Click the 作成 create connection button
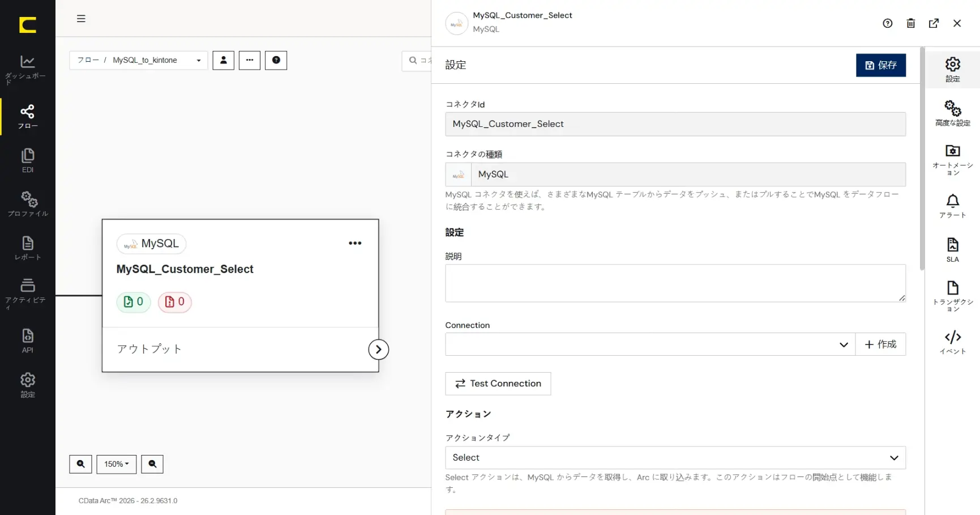 [x=880, y=344]
